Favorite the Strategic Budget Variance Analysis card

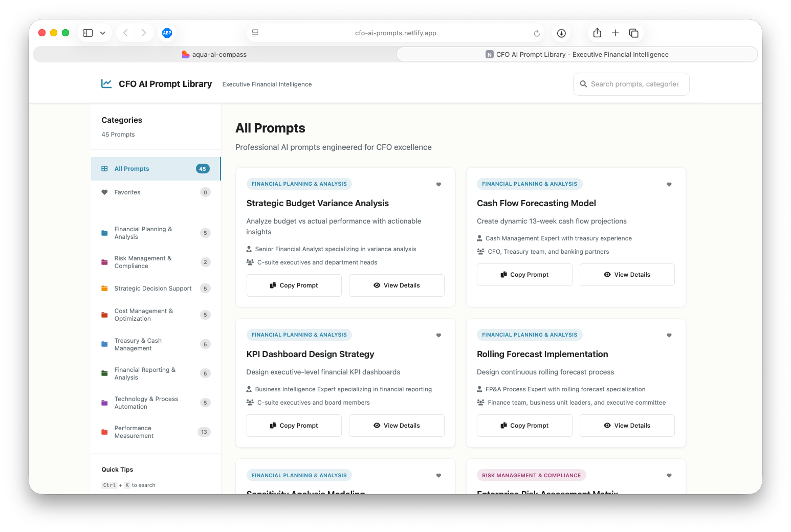pos(438,184)
